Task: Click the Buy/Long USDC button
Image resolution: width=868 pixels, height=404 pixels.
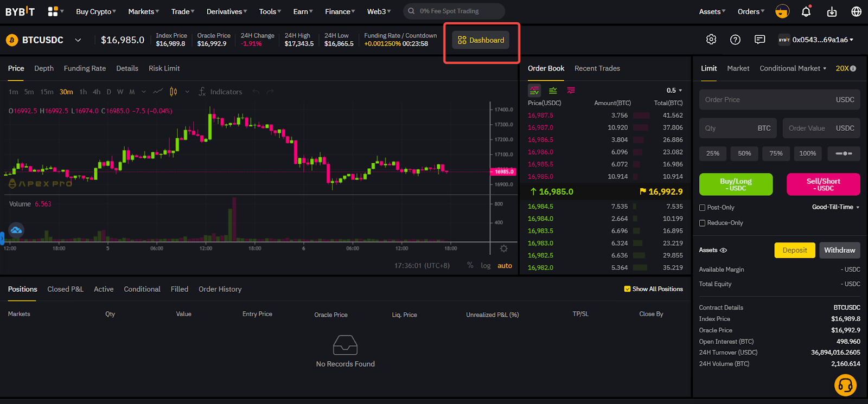Action: (x=736, y=184)
